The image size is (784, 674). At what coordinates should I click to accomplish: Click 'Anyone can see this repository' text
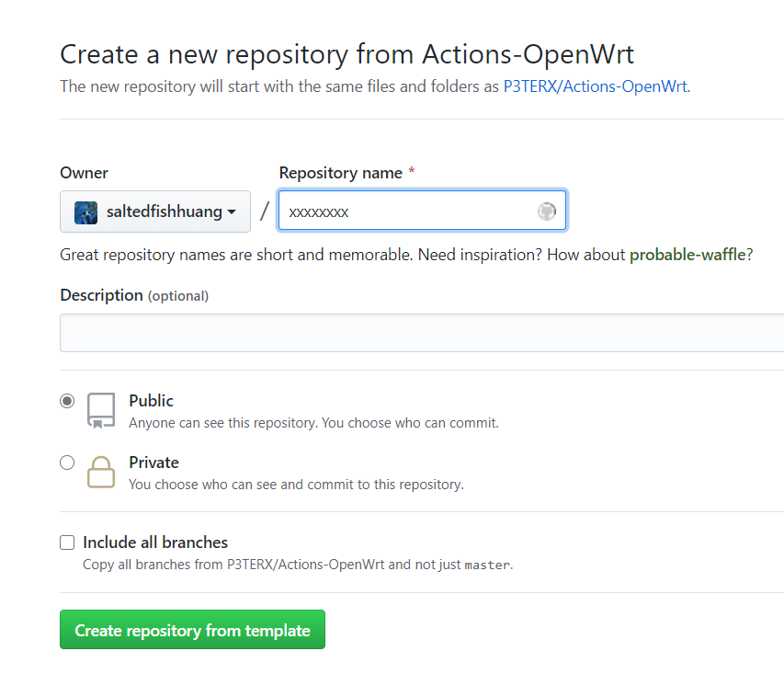[x=314, y=423]
